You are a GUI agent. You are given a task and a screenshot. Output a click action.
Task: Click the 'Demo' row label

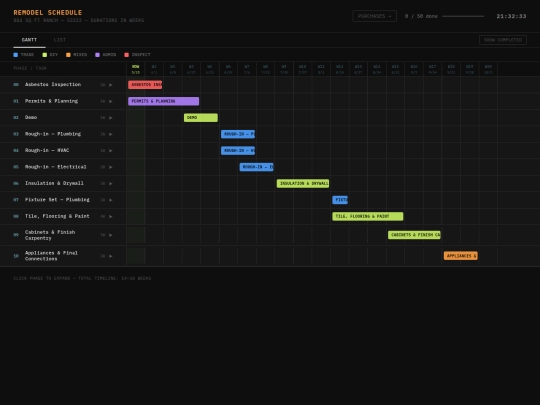tap(31, 118)
